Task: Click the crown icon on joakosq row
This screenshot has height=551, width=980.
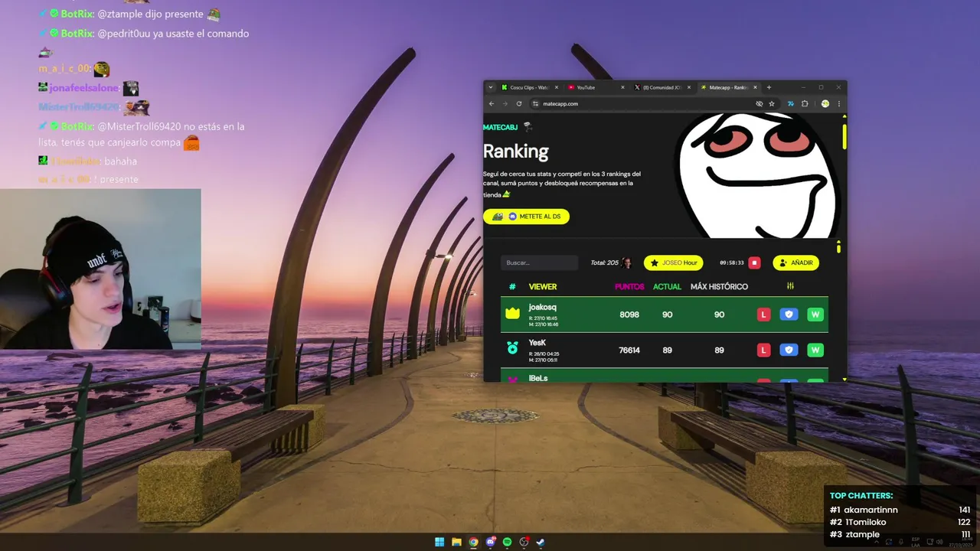Action: (512, 315)
